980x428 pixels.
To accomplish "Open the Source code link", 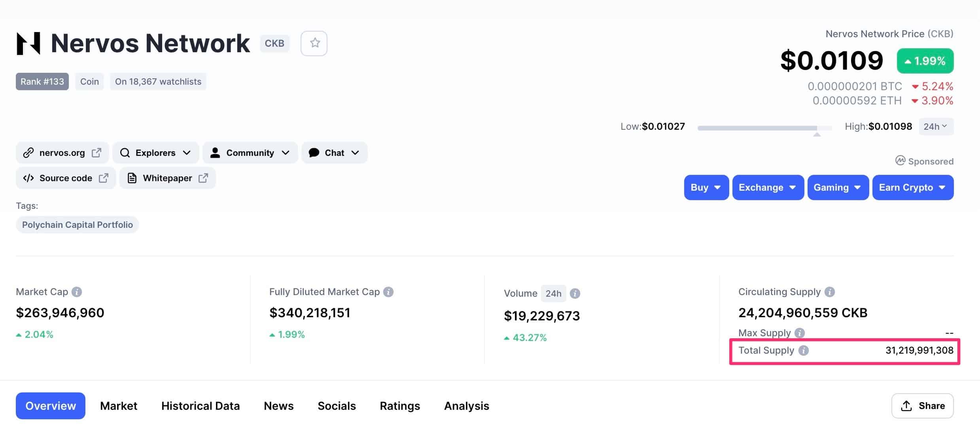I will coord(66,178).
